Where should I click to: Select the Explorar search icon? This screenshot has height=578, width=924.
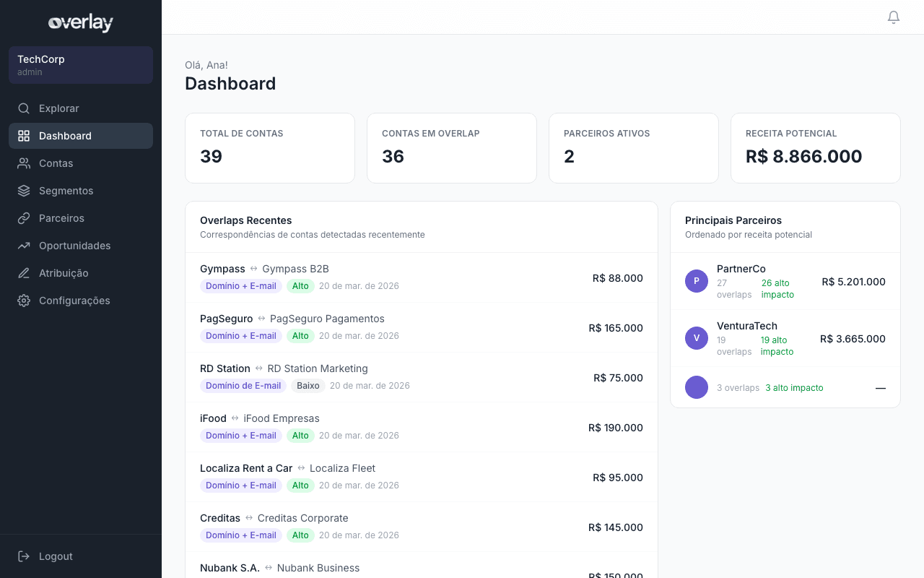(23, 108)
